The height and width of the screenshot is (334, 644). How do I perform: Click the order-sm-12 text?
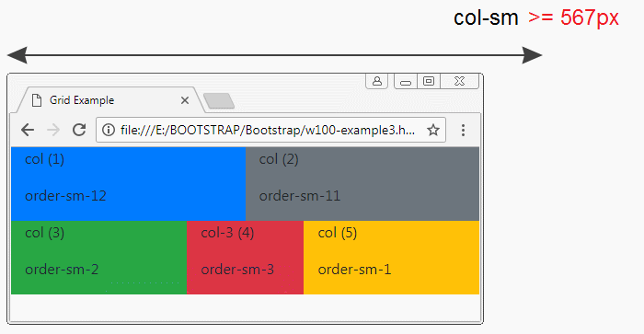65,196
